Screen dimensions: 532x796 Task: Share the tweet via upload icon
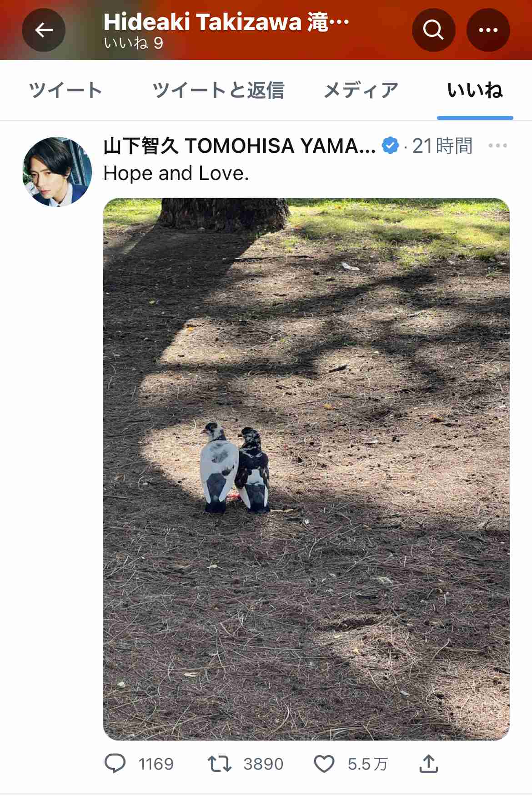pyautogui.click(x=428, y=763)
